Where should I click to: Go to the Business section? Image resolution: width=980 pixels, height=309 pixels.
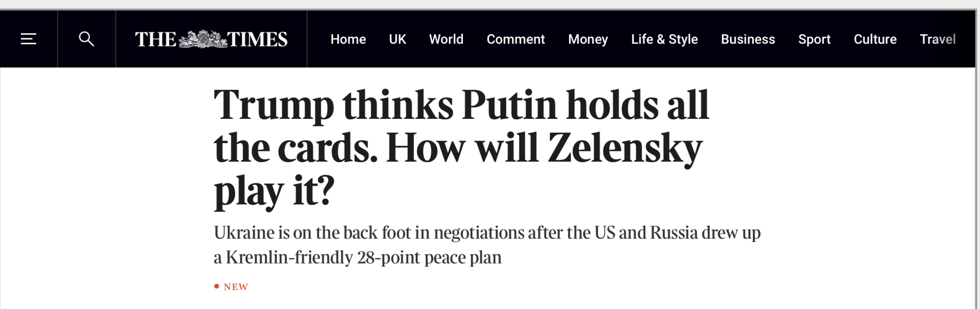pos(748,39)
